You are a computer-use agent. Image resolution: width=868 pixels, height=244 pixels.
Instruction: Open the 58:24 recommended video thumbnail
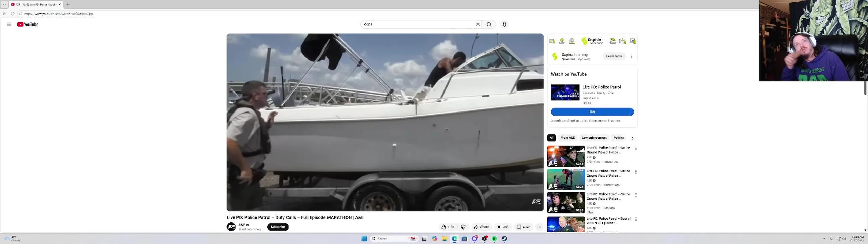(566, 180)
